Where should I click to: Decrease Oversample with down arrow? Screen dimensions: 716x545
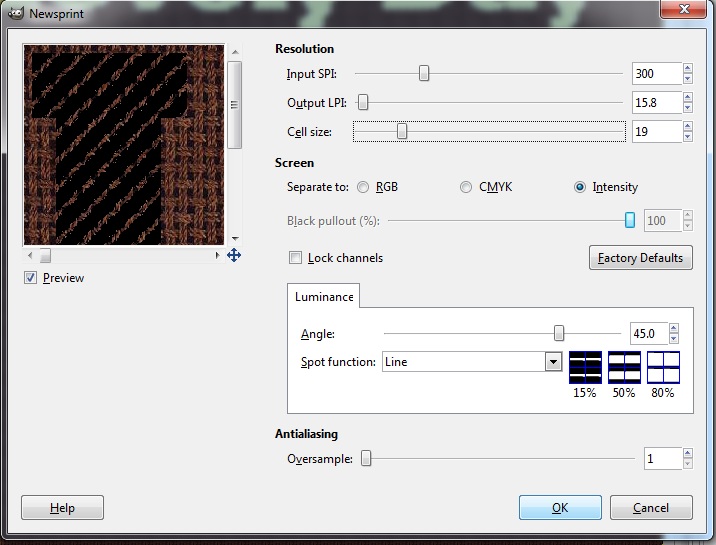pyautogui.click(x=688, y=464)
